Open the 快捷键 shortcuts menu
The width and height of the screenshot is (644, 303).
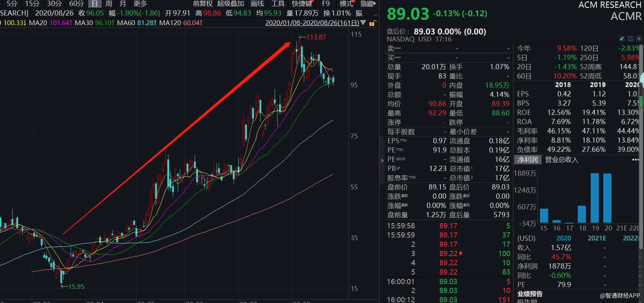pos(302,4)
